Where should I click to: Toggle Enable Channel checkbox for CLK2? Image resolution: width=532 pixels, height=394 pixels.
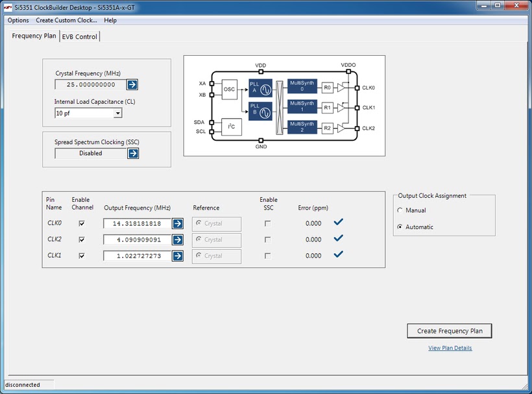[82, 240]
